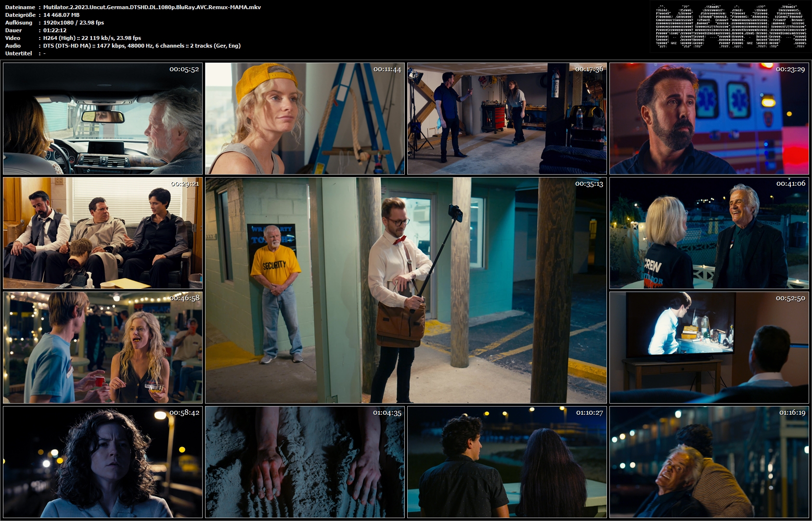Click the TV screen thumbnail at 00:52:50
812x521 pixels.
tap(709, 347)
